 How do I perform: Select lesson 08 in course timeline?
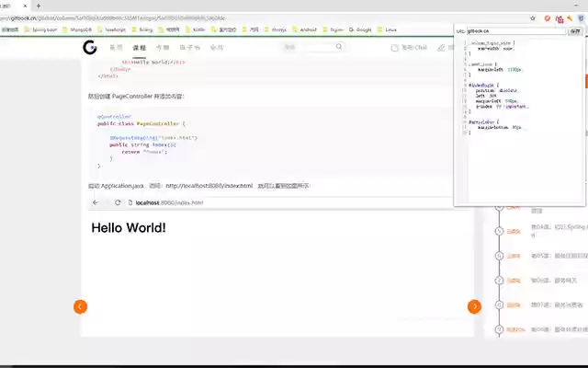[559, 329]
